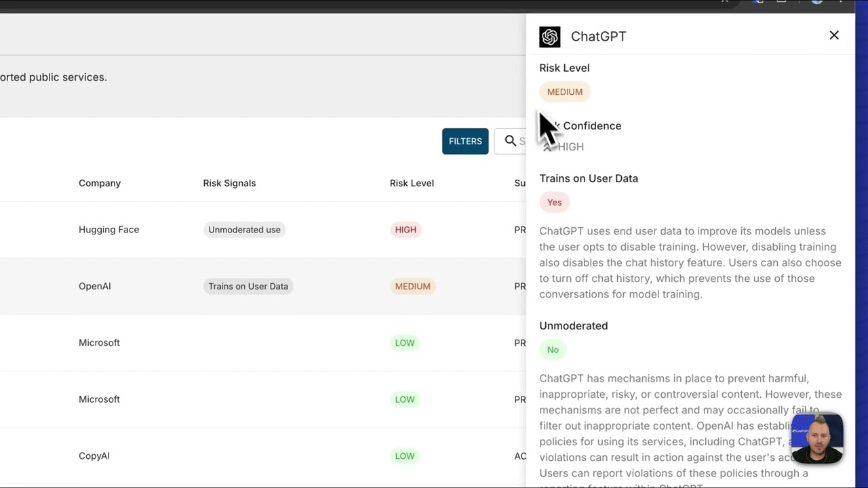Viewport: 868px width, 488px height.
Task: Select the OpenAI company cell
Action: click(x=95, y=286)
